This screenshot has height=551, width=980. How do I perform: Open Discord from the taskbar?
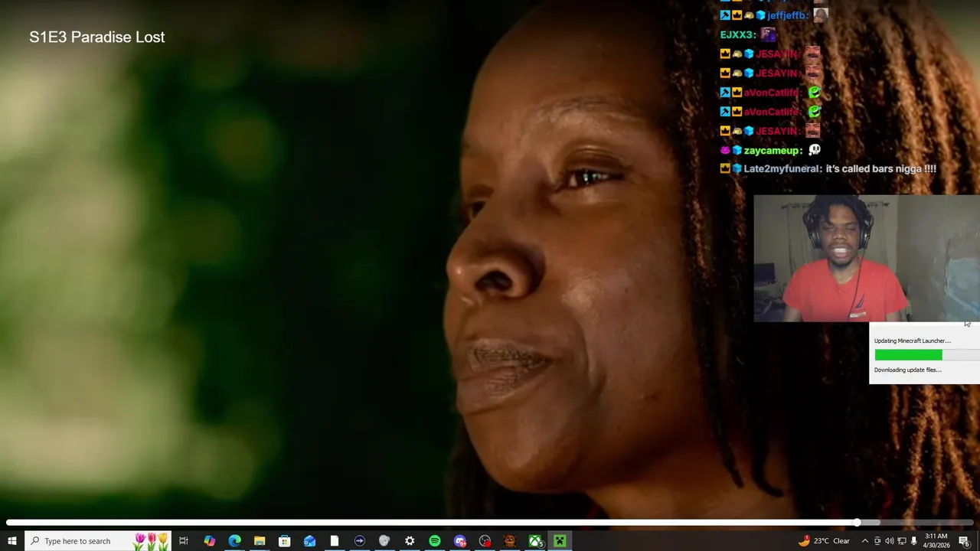pyautogui.click(x=459, y=541)
